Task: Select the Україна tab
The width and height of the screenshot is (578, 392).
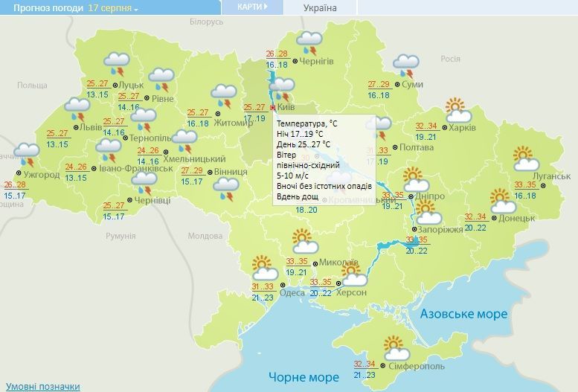Action: [320, 7]
